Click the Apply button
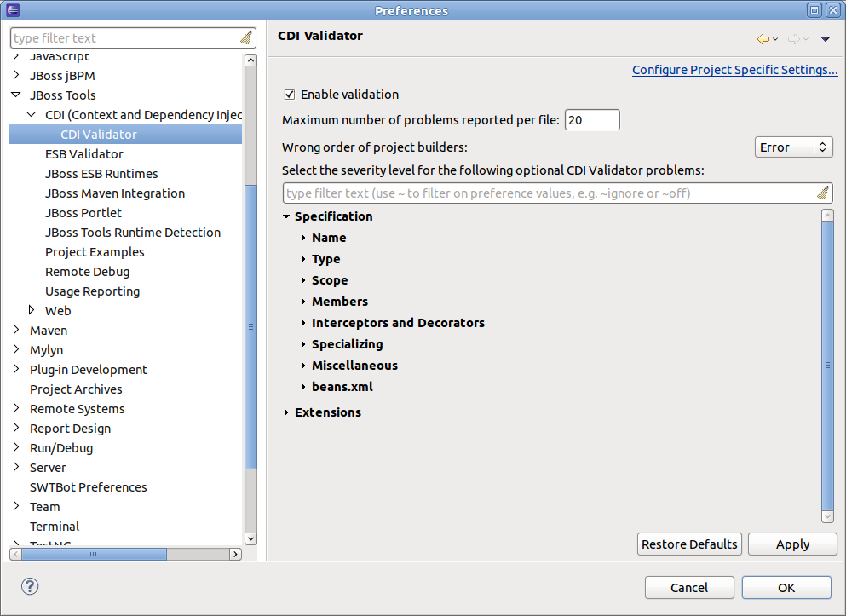Image resolution: width=846 pixels, height=616 pixels. (792, 544)
